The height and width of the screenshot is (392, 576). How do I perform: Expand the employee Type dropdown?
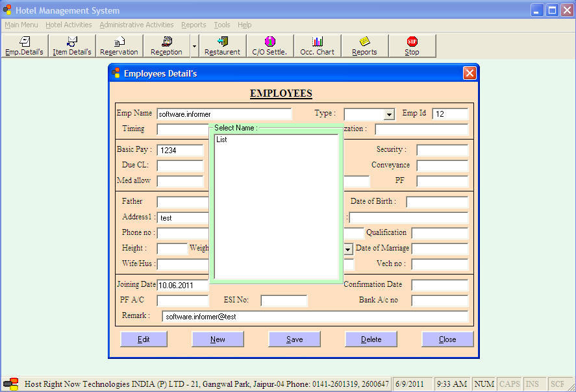point(388,115)
